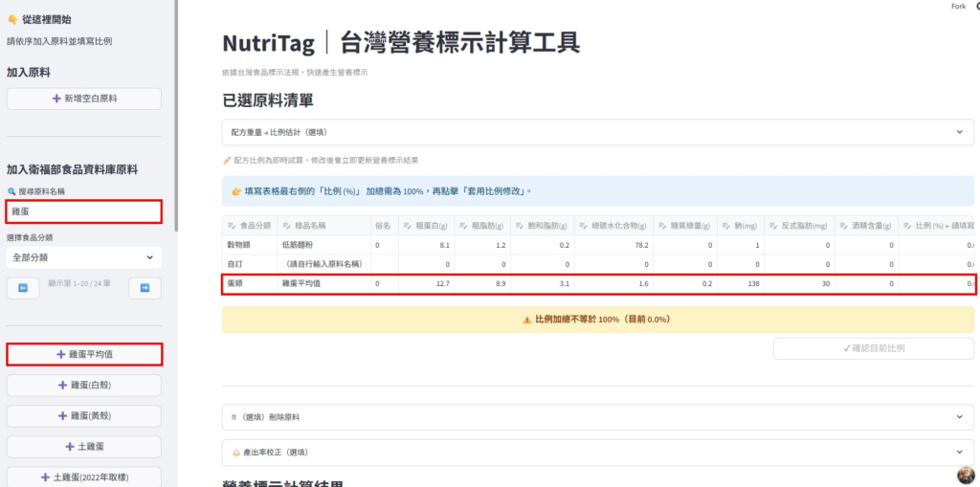This screenshot has width=980, height=487.
Task: Click the 新增空白原料 button
Action: pos(84,99)
